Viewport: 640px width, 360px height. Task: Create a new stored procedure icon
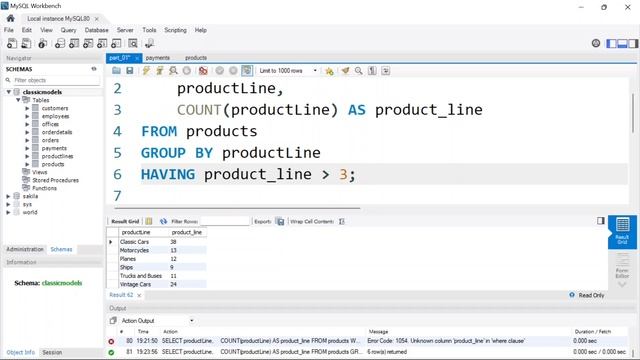pos(102,43)
